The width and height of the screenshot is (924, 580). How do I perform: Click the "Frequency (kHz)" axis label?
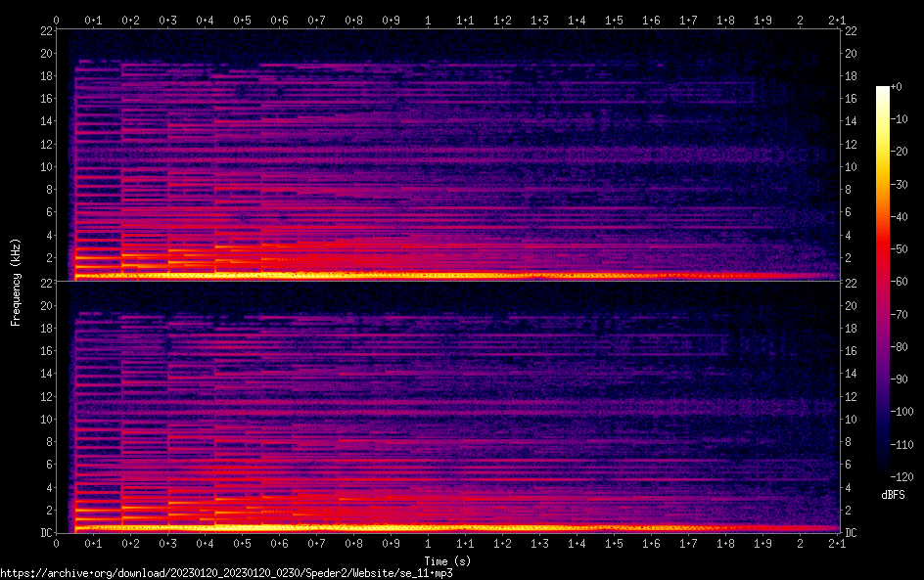(x=16, y=282)
